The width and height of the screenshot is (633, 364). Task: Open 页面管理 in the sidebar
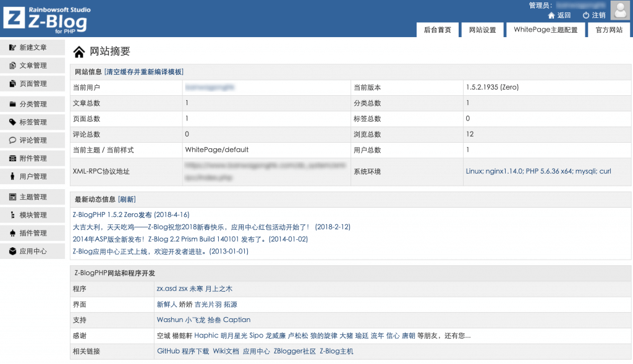point(32,83)
